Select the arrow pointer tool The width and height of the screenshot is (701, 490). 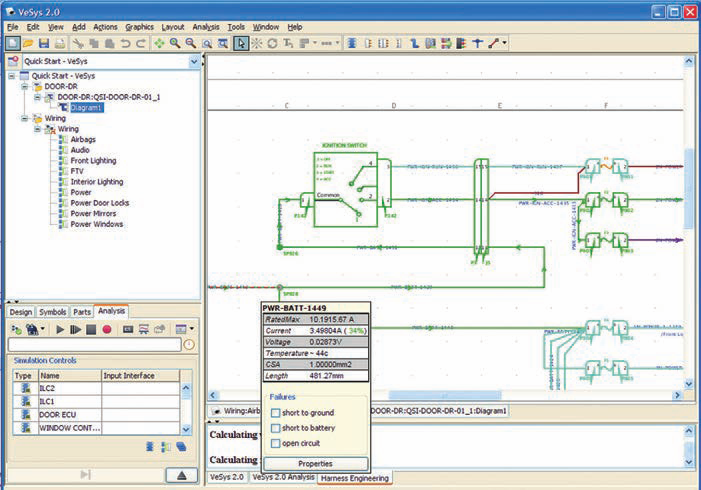click(x=241, y=43)
